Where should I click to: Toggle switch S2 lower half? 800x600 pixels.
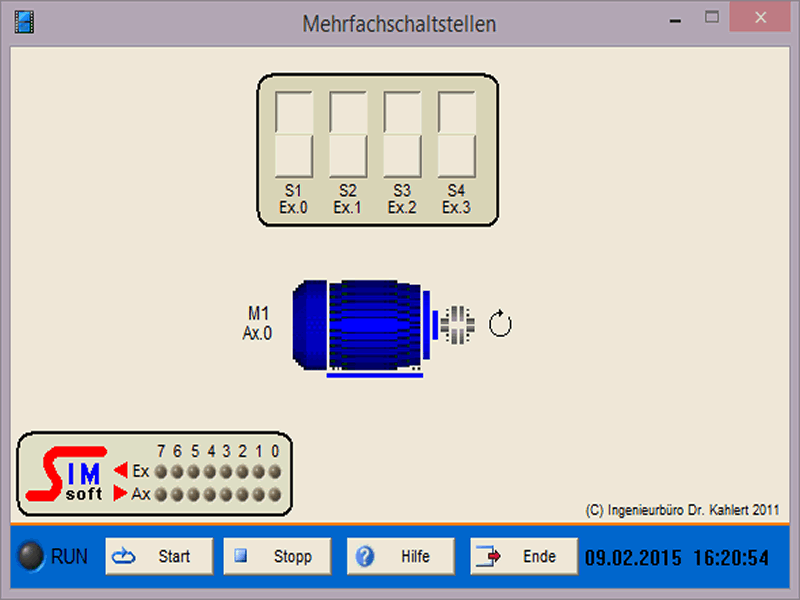tap(348, 156)
